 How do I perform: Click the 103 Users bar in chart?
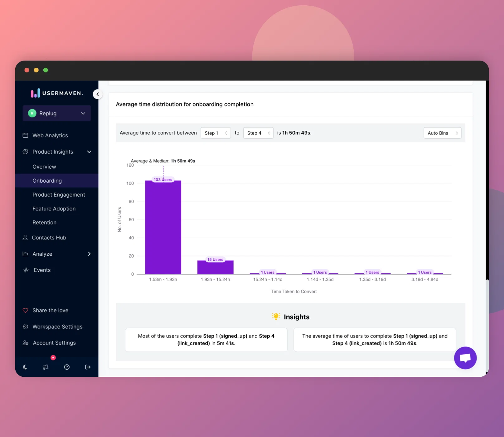click(x=163, y=227)
